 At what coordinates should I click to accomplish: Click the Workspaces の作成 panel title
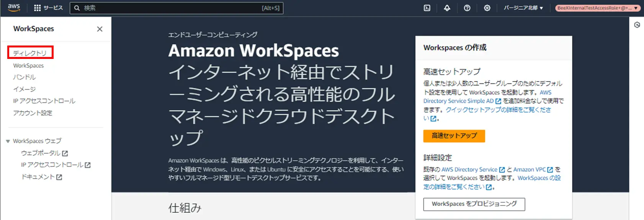[x=455, y=48]
